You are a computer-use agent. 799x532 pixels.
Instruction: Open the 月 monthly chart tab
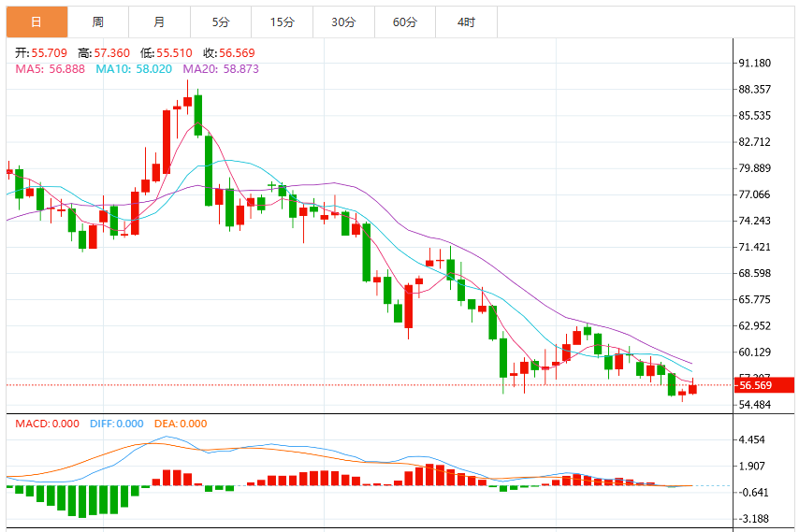(x=159, y=22)
